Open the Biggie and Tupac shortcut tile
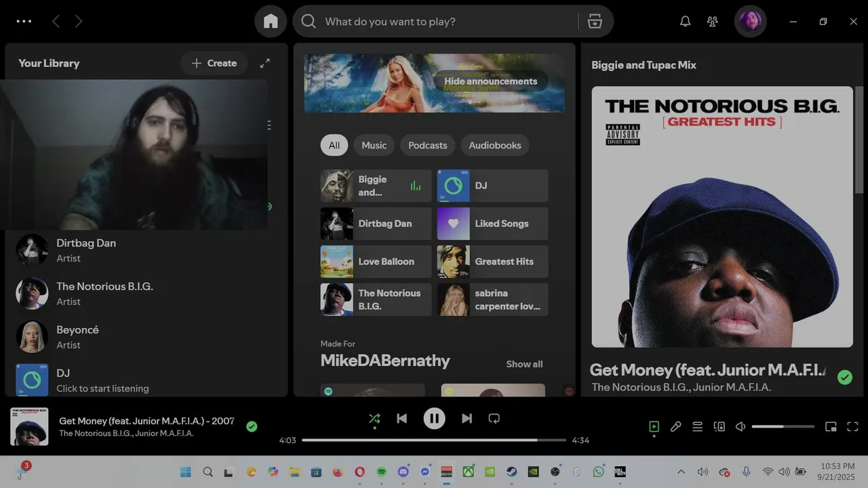868x488 pixels. coord(376,186)
